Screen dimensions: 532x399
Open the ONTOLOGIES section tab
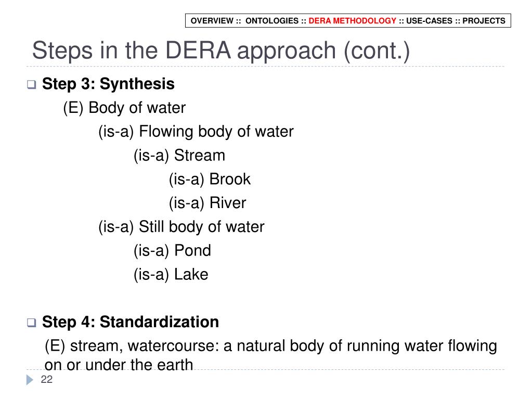click(x=272, y=21)
